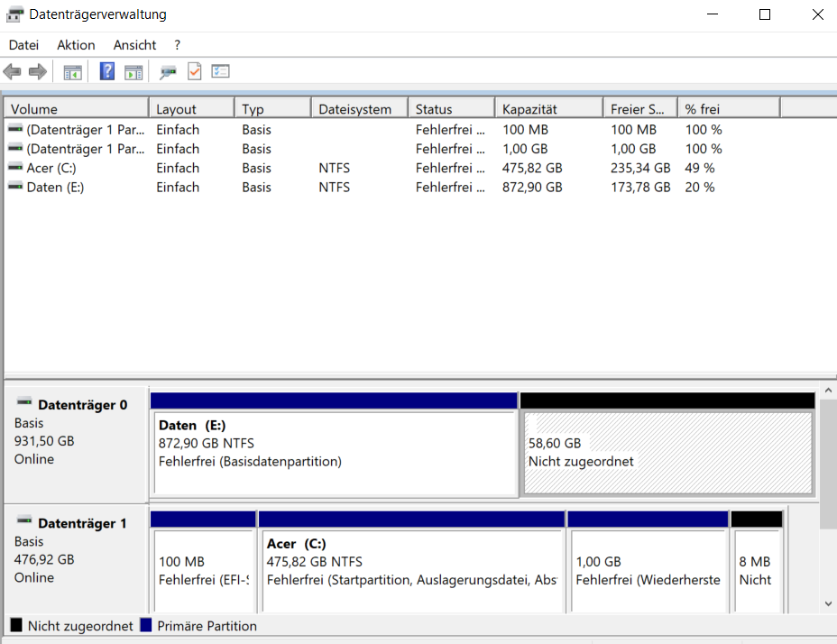
Task: Maximize the Datenträgerverwaltung window
Action: [x=765, y=14]
